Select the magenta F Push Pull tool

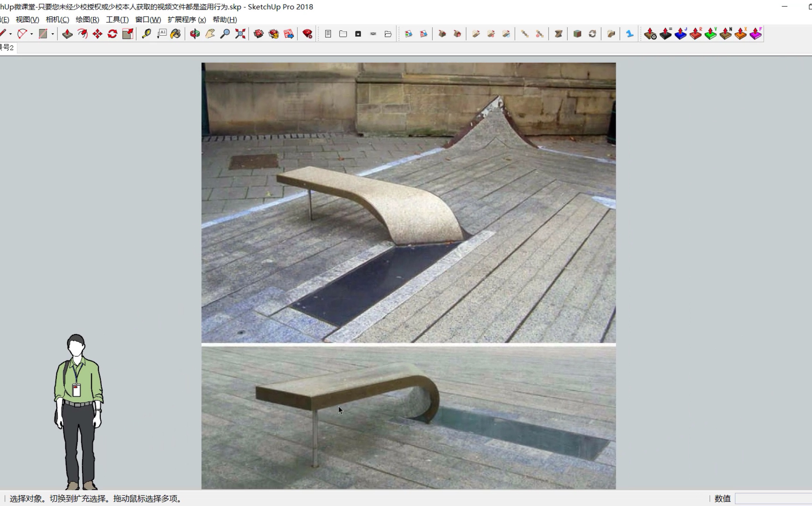756,34
